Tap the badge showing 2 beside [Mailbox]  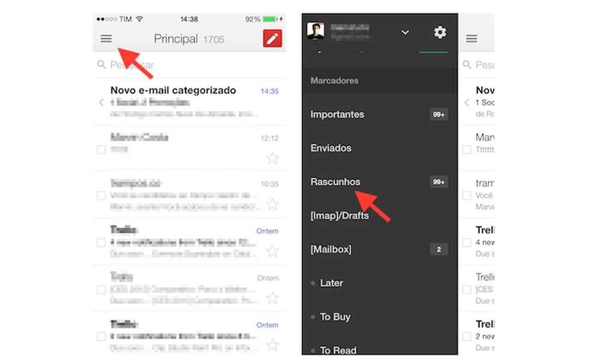[x=438, y=249]
